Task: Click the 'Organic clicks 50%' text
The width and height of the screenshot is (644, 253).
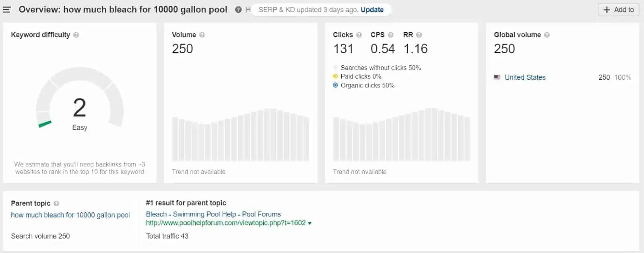Action: coord(367,85)
